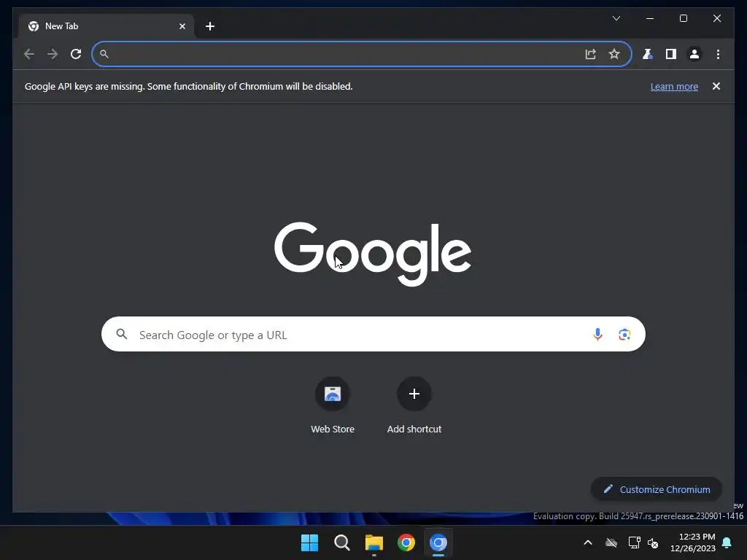Show hidden system tray icons
747x560 pixels.
coord(588,542)
